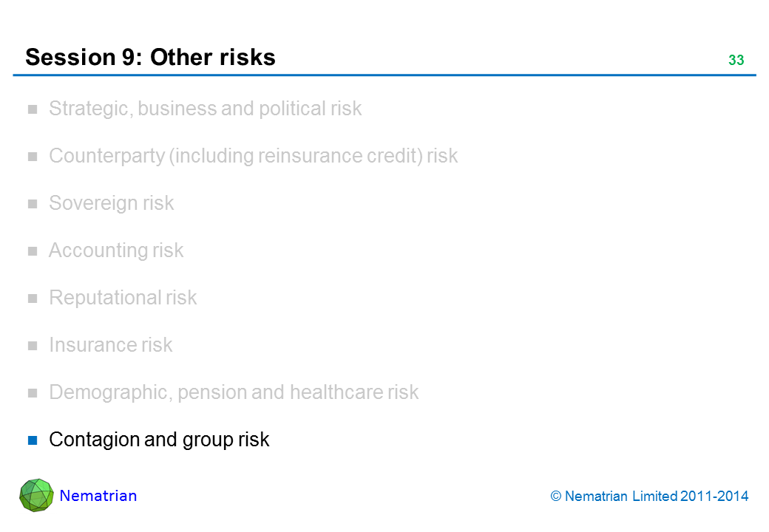The image size is (769, 532).
Task: Click Counterparty (including reinsurance credit) risk
Action: pos(253,156)
